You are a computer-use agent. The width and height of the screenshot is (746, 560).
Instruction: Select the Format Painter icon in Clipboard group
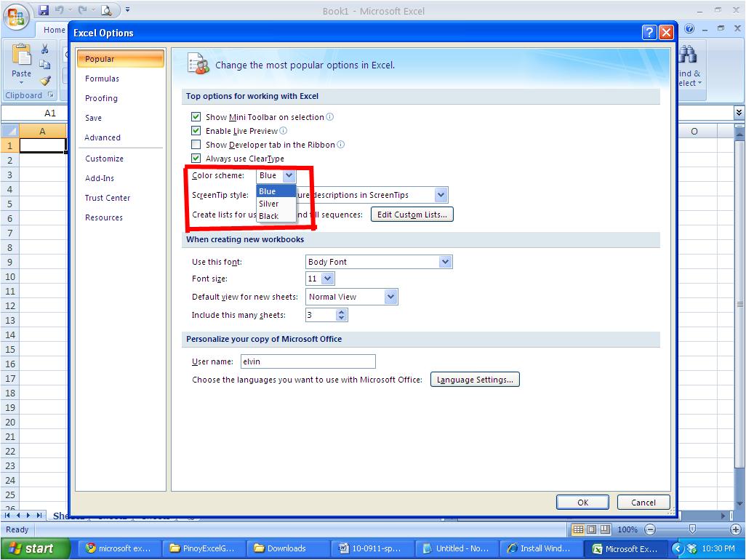[x=45, y=81]
